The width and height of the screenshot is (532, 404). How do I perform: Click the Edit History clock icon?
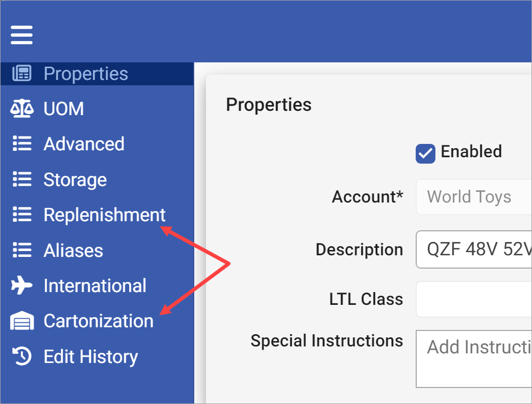pyautogui.click(x=21, y=356)
